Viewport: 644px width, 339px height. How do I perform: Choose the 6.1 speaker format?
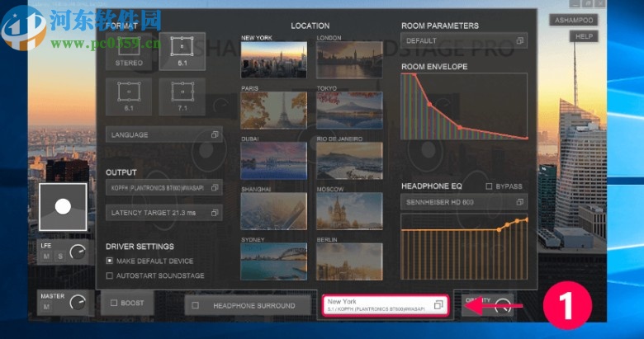(x=129, y=97)
